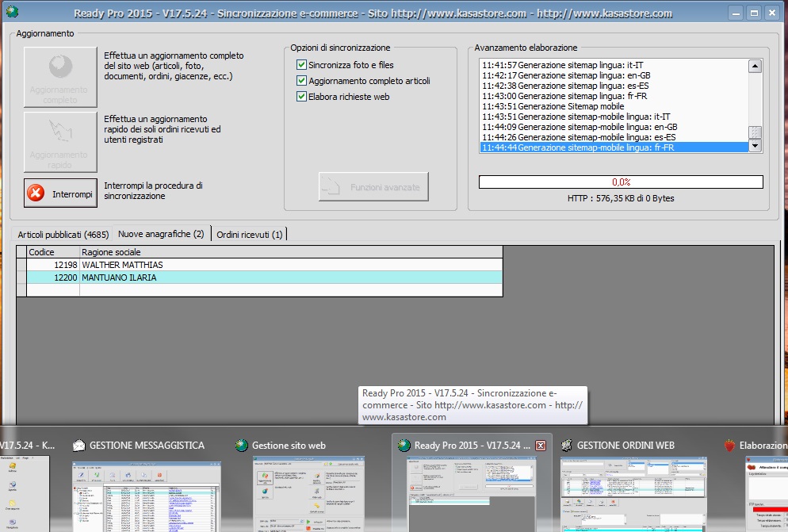Click the icon beside GESTIONE ORDINI WEB in taskbar
The width and height of the screenshot is (788, 532).
[566, 446]
